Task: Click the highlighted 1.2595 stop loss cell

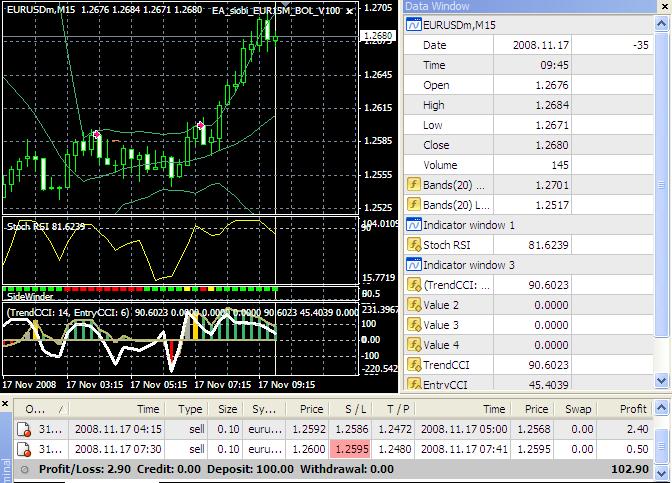Action: (351, 449)
